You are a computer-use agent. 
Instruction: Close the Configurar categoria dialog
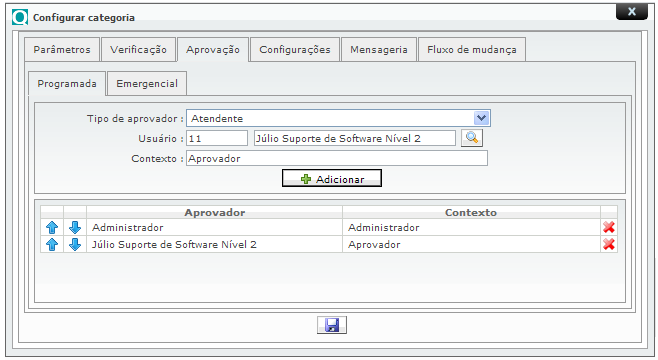(632, 11)
